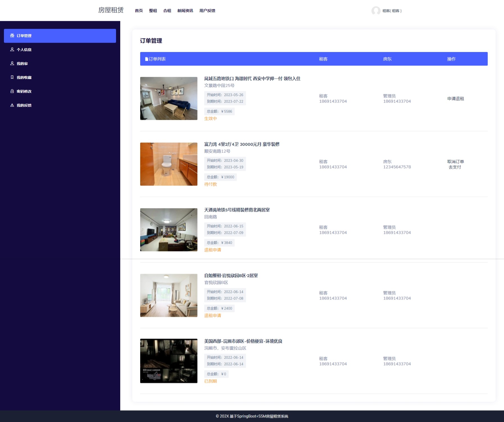Click the document icon beside 订单列表
504x422 pixels.
click(147, 59)
